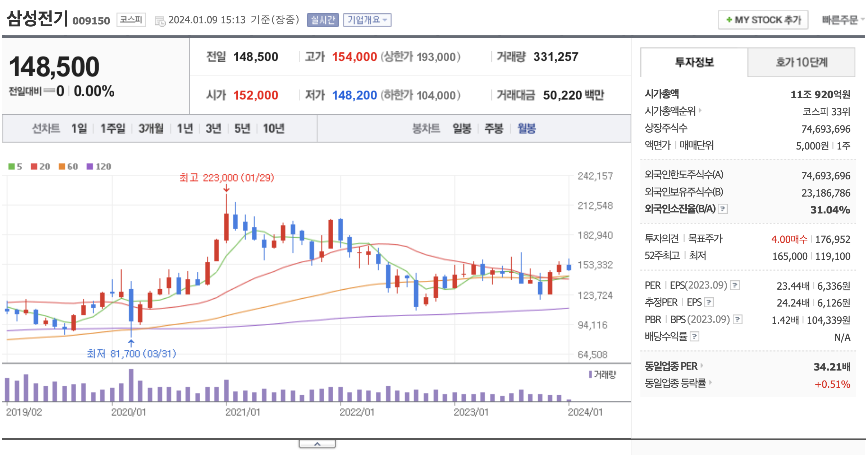The height and width of the screenshot is (455, 868).
Task: Click the help icon beside 외국인소진율(B/A)
Action: point(723,209)
